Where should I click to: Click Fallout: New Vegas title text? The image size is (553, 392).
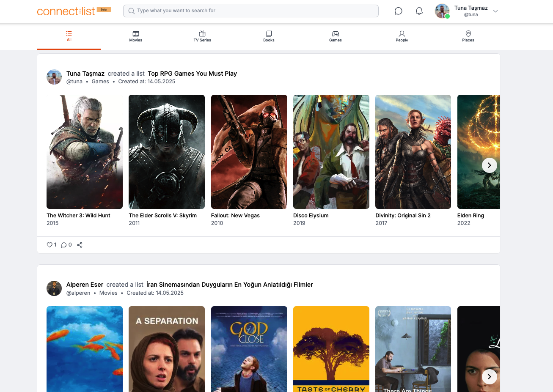[235, 216]
